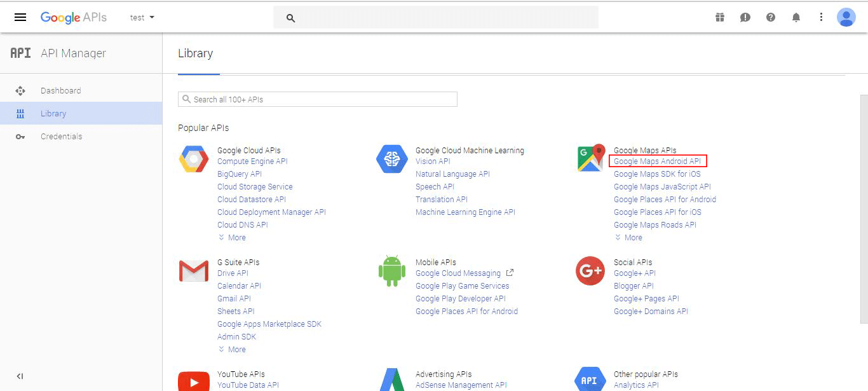Click the gift free trial icon
Image resolution: width=868 pixels, height=391 pixels.
720,17
